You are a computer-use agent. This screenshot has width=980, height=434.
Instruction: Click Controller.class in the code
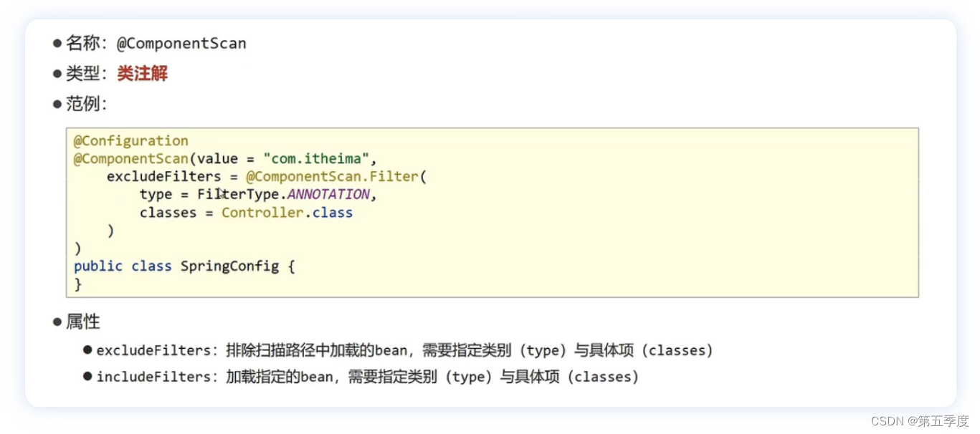[287, 213]
